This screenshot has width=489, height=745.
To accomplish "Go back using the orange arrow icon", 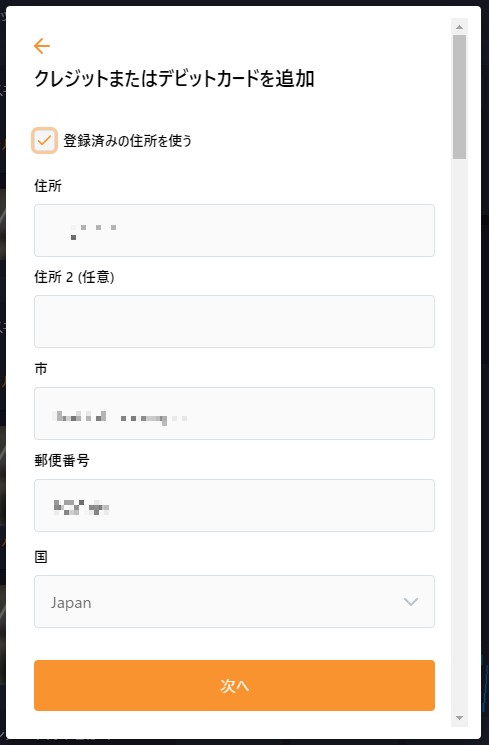I will pyautogui.click(x=42, y=46).
